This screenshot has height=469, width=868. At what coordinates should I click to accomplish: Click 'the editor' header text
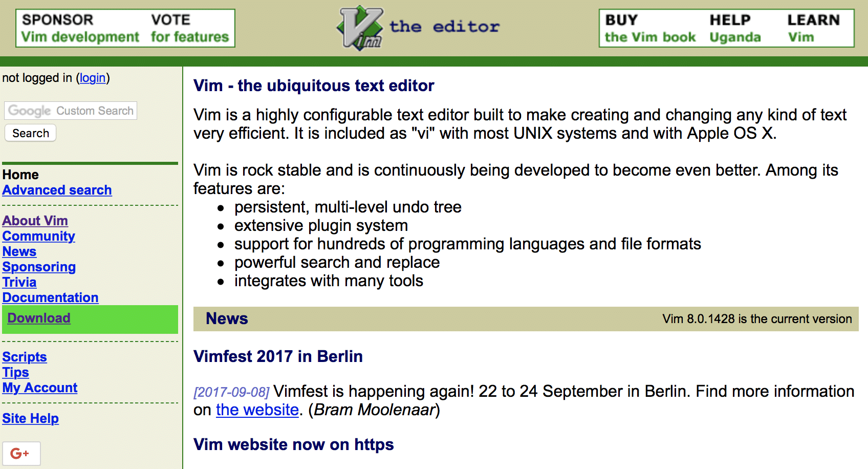(444, 27)
